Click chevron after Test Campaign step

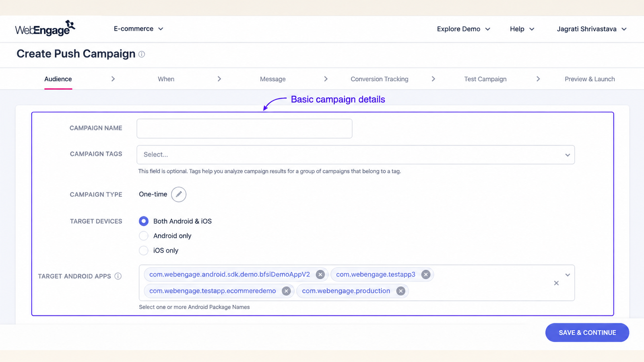(x=538, y=79)
